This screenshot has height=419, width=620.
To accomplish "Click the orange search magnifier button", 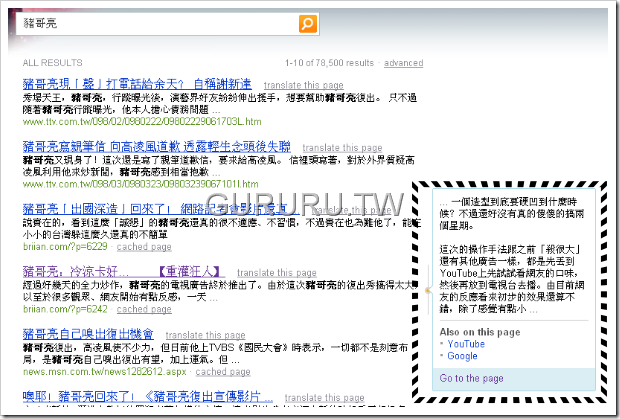I will coord(308,24).
